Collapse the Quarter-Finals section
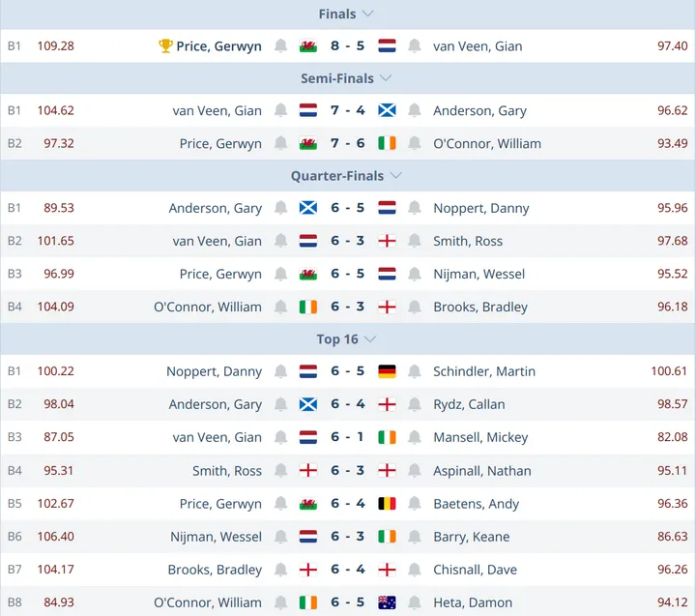 point(395,176)
